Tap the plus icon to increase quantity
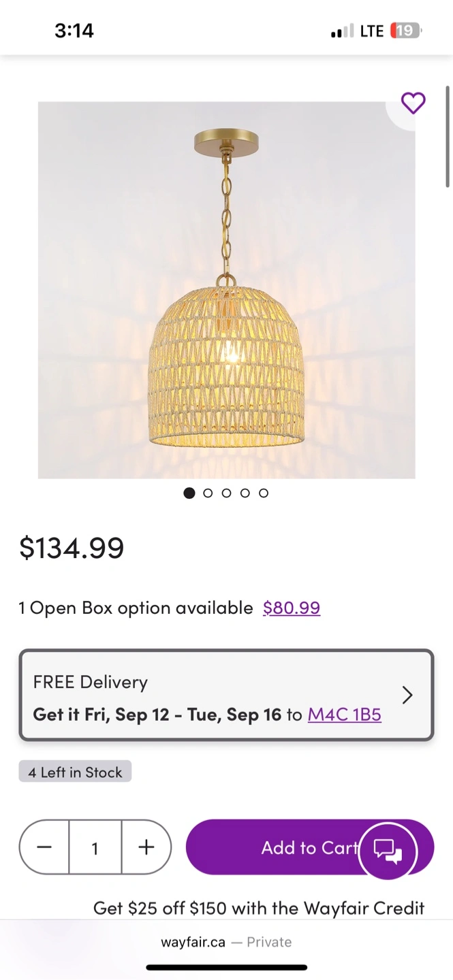 (x=146, y=847)
